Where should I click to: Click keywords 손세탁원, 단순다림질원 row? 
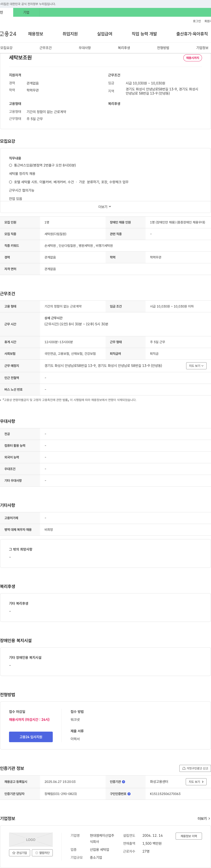pyautogui.click(x=78, y=246)
